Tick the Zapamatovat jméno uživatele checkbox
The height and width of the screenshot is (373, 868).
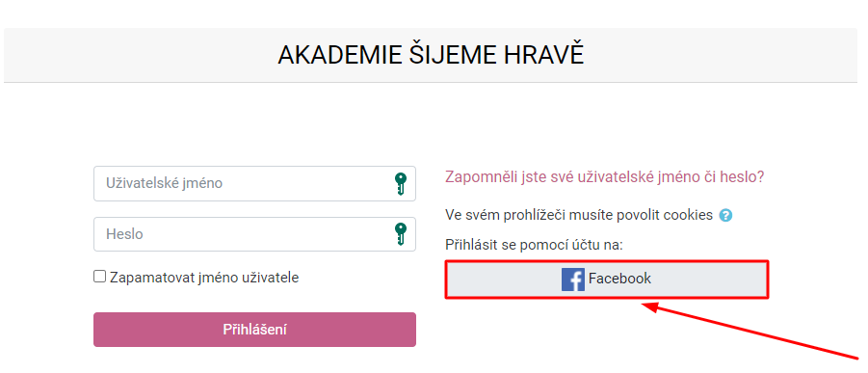point(99,277)
